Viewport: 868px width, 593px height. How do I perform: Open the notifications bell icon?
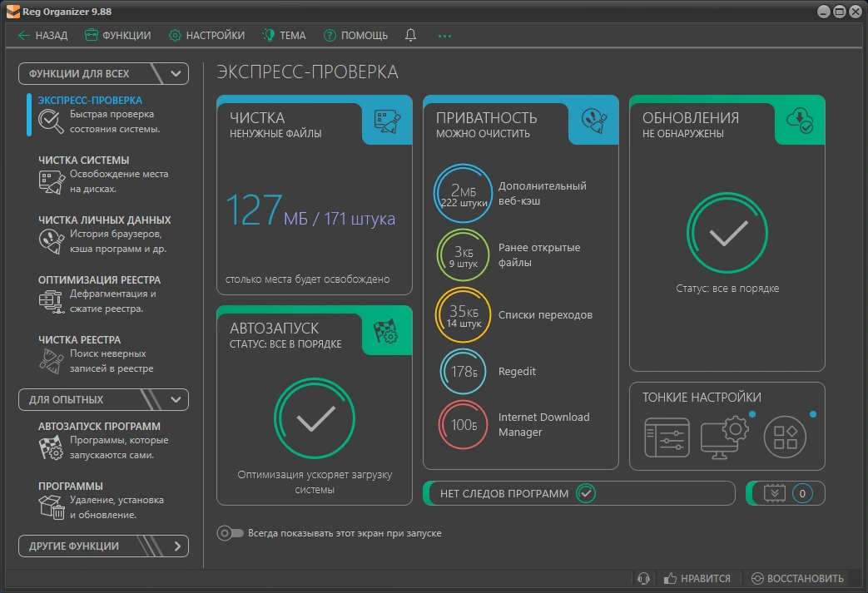(410, 36)
